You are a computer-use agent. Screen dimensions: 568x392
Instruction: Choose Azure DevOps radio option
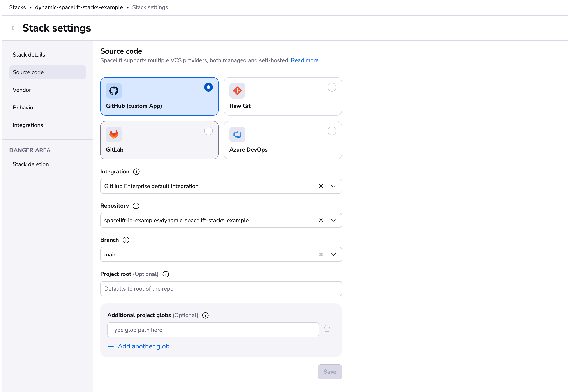point(332,131)
